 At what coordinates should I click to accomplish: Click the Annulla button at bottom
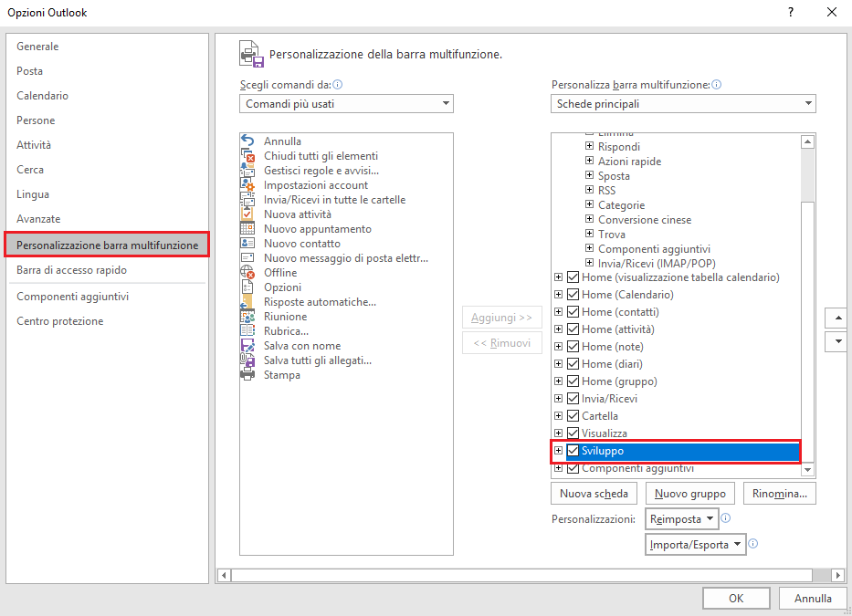click(x=813, y=598)
